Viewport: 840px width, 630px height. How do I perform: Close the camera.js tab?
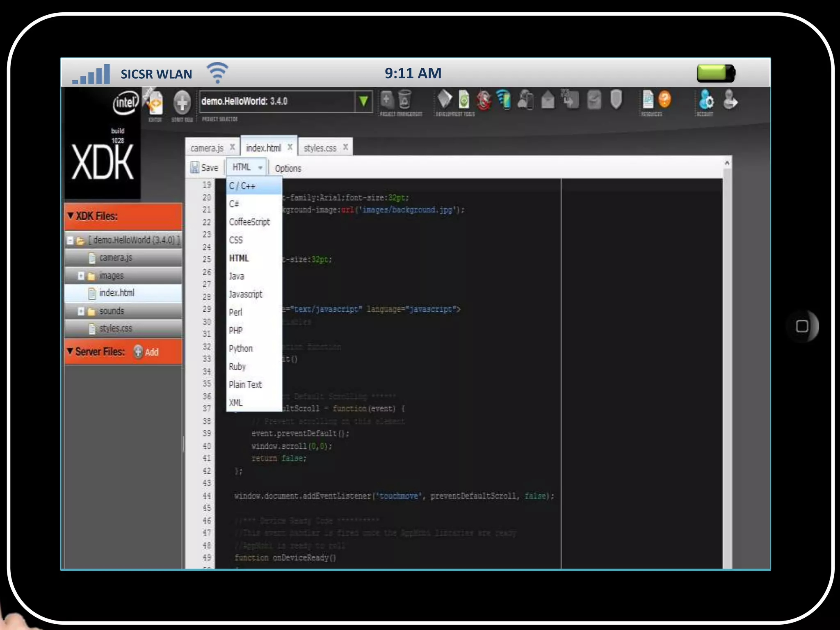pos(232,147)
